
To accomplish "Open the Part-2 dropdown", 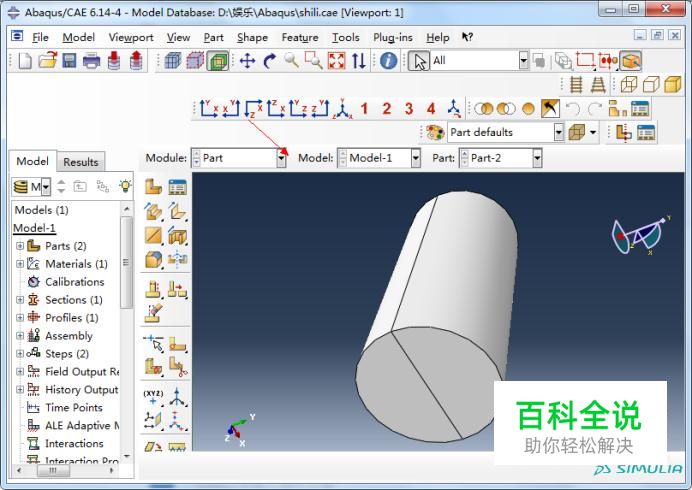I will pos(537,158).
